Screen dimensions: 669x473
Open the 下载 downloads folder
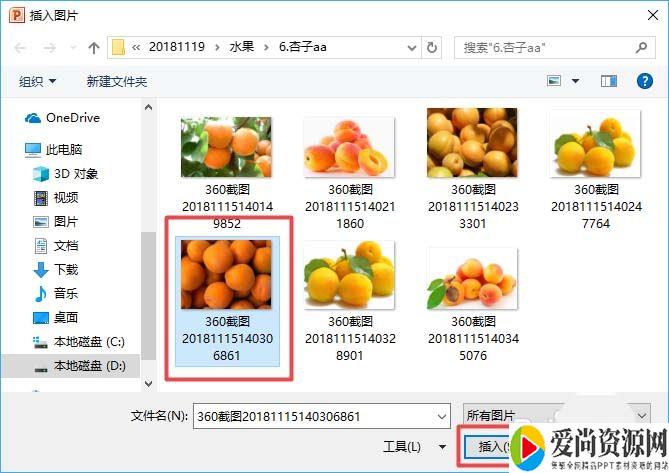pyautogui.click(x=66, y=269)
